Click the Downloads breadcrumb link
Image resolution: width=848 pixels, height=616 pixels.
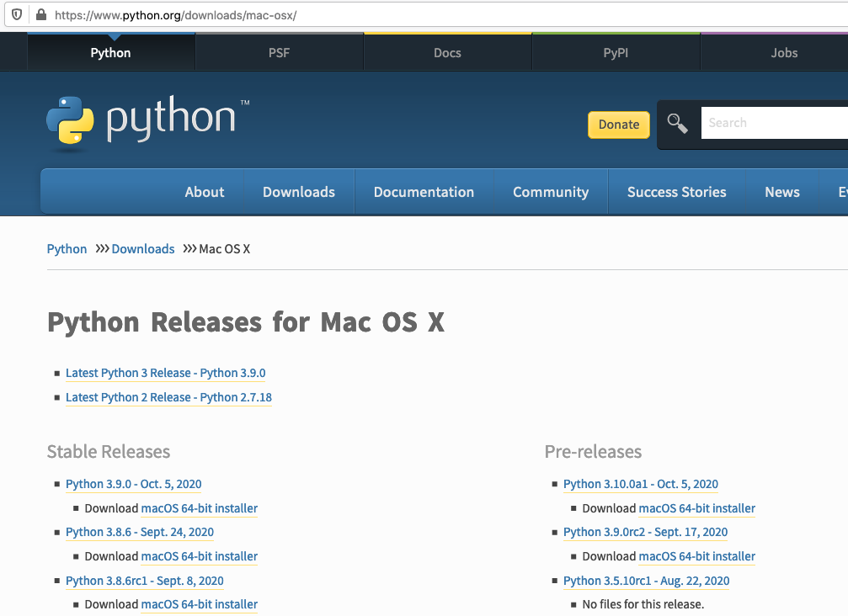tap(143, 249)
